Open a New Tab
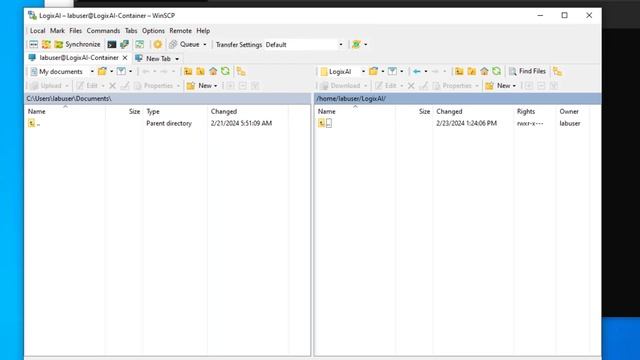640x360 pixels. (x=153, y=58)
